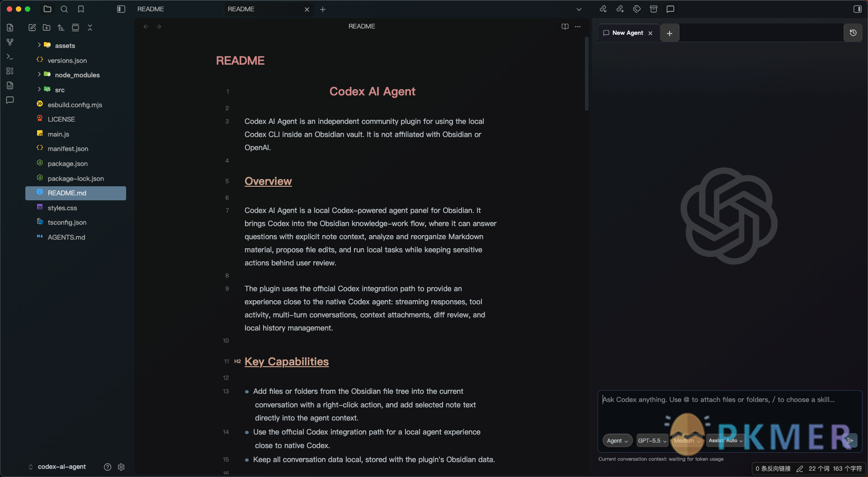Viewport: 868px width, 477px height.
Task: Open the file explorer folder icon
Action: pyautogui.click(x=47, y=9)
